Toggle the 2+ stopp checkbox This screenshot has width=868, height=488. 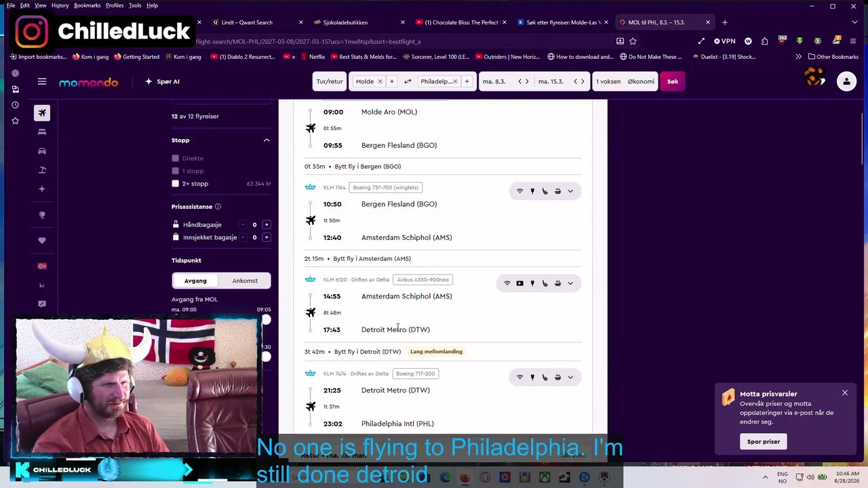[x=176, y=184]
